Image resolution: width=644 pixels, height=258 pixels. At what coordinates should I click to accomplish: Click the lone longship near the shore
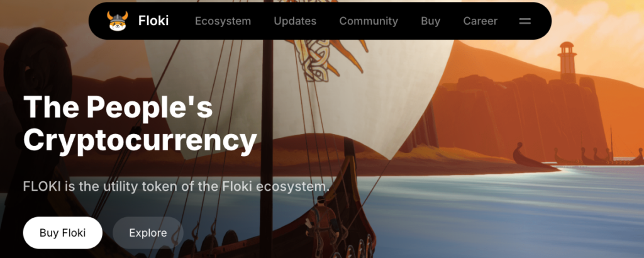pos(534,157)
